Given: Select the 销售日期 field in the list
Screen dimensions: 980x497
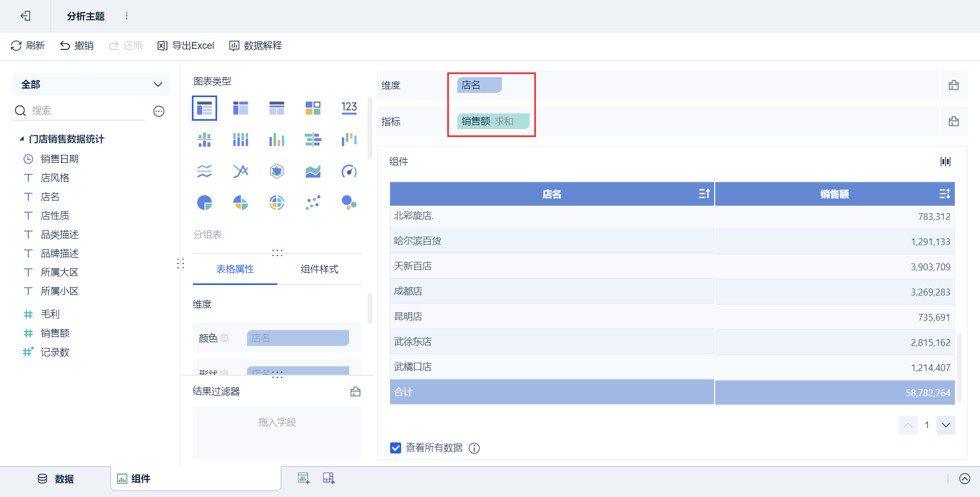Looking at the screenshot, I should point(60,159).
